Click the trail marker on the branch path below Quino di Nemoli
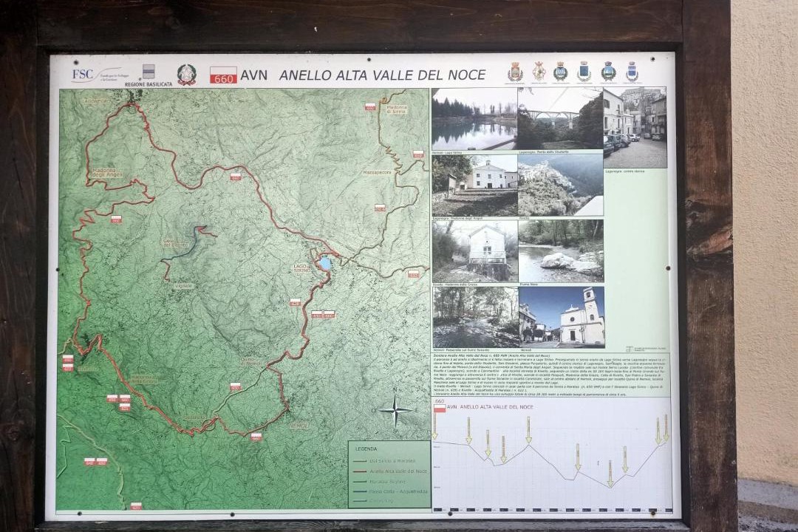The width and height of the screenshot is (798, 532). pyautogui.click(x=235, y=386)
